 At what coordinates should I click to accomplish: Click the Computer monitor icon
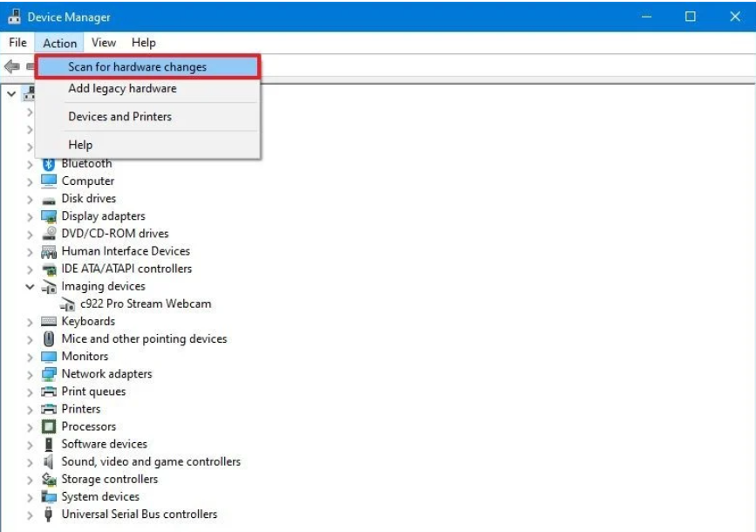[49, 181]
